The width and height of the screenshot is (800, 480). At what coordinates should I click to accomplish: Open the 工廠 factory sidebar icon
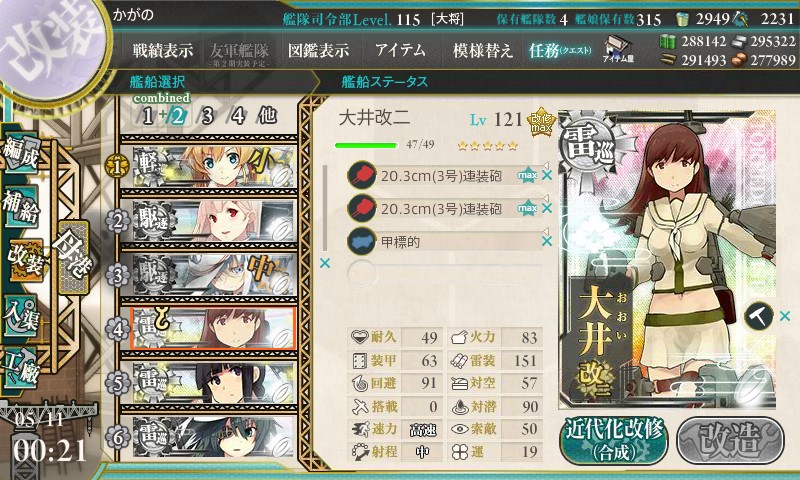(22, 368)
